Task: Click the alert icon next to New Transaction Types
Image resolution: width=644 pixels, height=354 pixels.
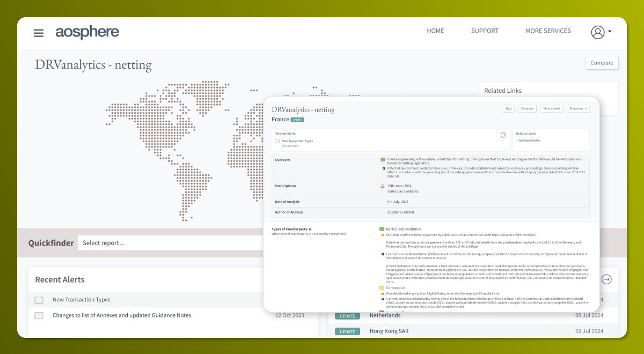Action: click(39, 300)
